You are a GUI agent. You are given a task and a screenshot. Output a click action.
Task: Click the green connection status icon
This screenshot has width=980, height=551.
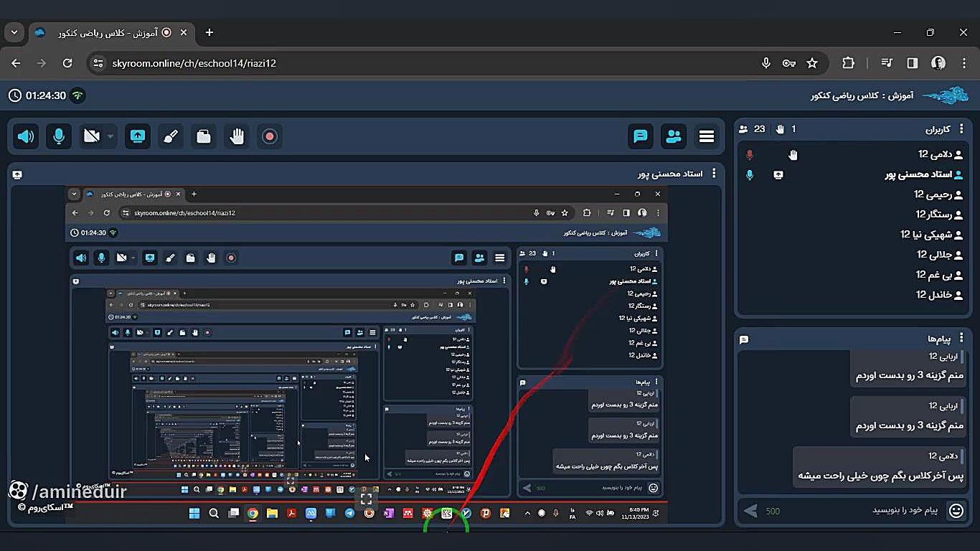[x=77, y=95]
